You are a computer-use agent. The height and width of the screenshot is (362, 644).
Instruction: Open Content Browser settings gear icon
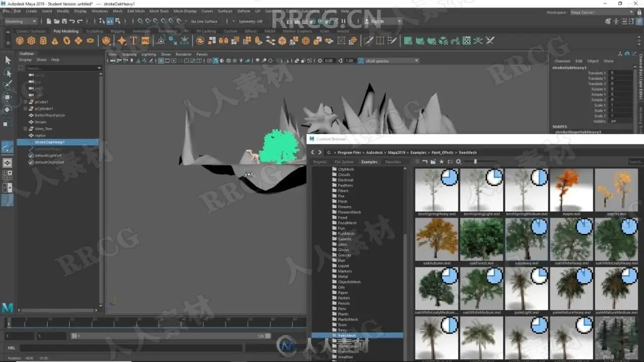[458, 161]
